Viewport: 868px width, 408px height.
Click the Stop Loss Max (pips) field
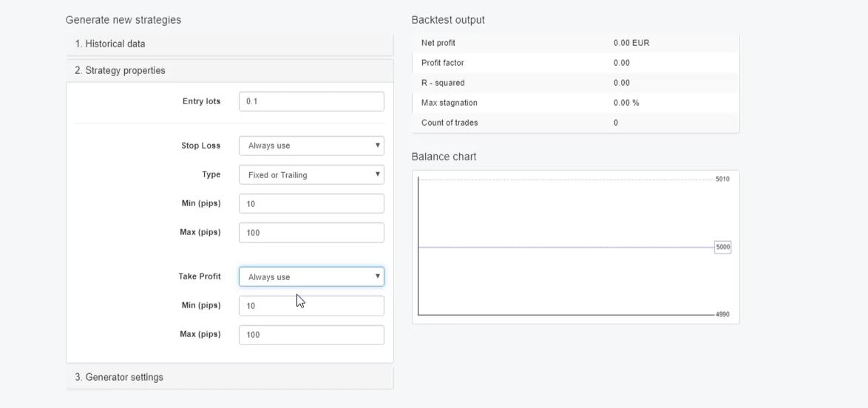pos(311,233)
